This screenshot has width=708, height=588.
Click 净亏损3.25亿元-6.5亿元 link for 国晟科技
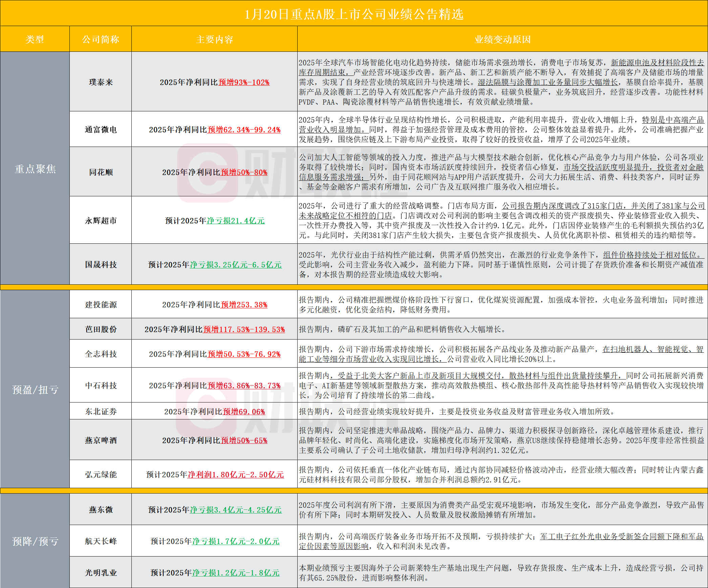click(x=236, y=265)
